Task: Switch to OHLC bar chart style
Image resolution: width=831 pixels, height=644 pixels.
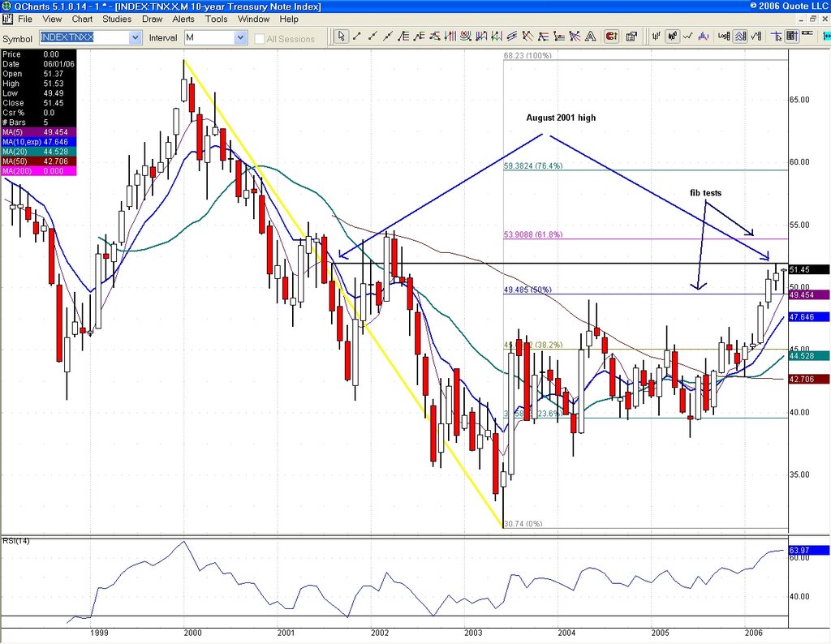Action: pos(656,36)
